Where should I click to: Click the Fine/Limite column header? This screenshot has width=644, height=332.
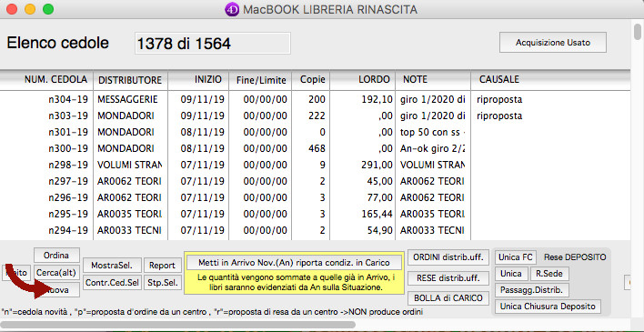260,80
